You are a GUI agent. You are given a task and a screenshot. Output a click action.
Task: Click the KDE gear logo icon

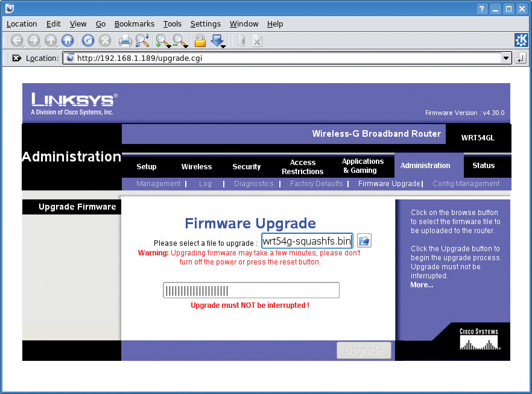(x=521, y=40)
